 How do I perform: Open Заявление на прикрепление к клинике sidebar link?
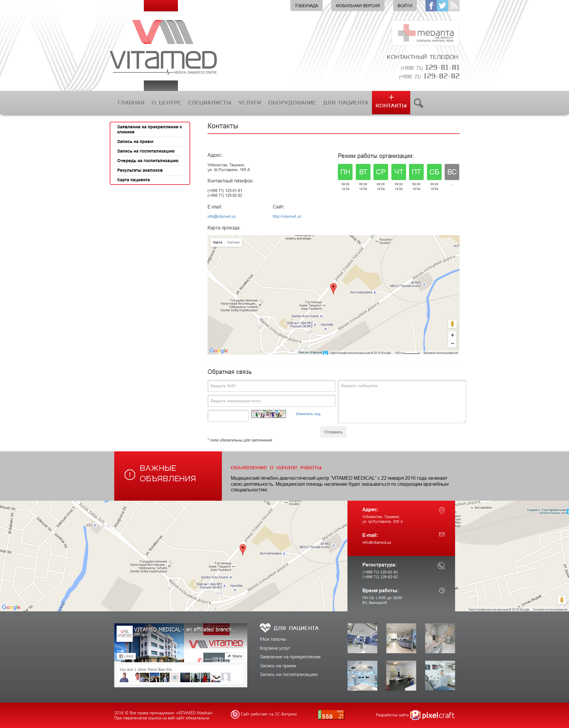pos(150,129)
